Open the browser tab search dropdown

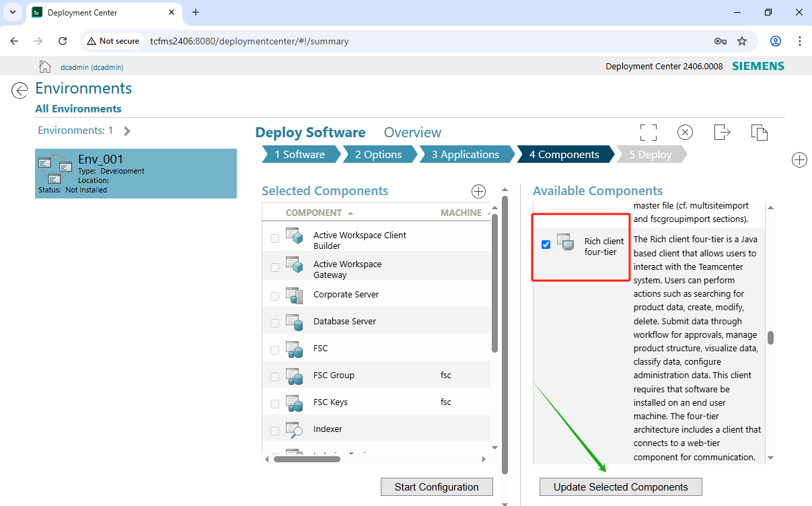[13, 12]
